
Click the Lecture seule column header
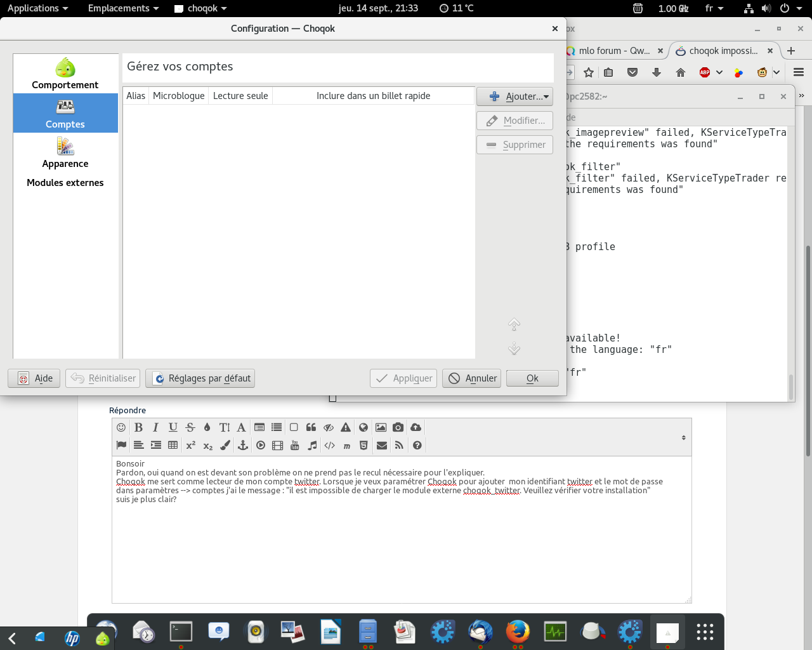click(x=240, y=96)
